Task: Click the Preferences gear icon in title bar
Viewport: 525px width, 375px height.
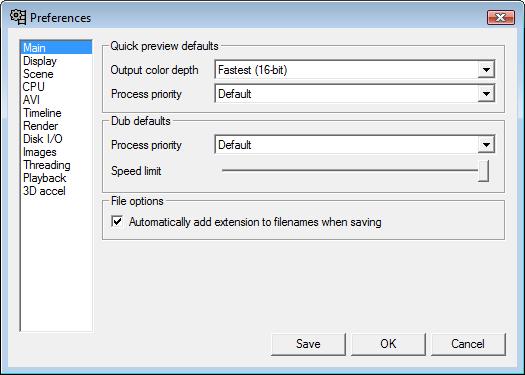Action: click(x=18, y=17)
